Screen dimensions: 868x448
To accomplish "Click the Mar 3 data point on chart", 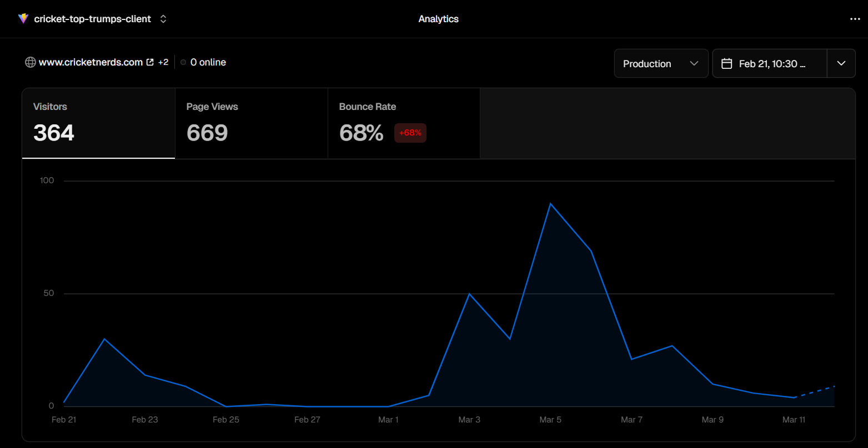I will (469, 294).
